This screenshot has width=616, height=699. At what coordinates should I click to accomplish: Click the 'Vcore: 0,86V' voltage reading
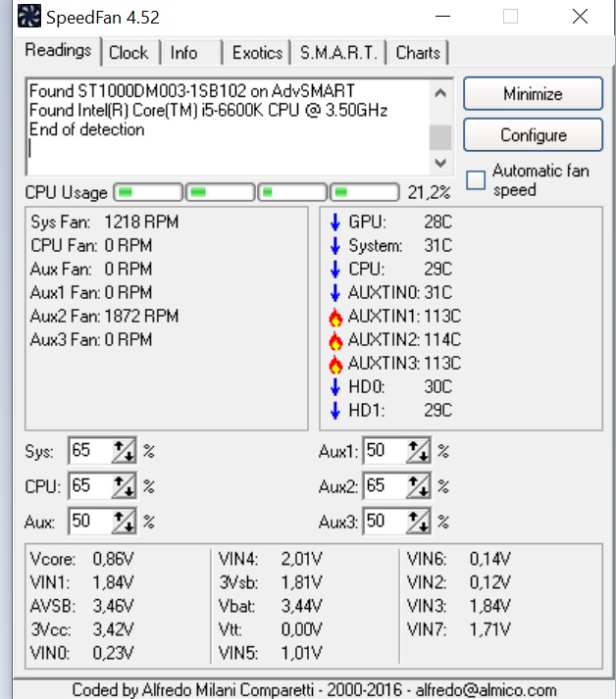(81, 559)
